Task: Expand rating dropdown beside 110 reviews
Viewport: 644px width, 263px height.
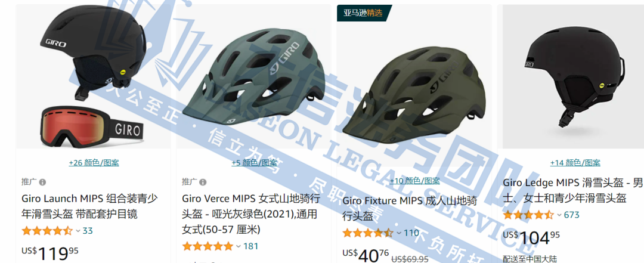Action: 399,233
